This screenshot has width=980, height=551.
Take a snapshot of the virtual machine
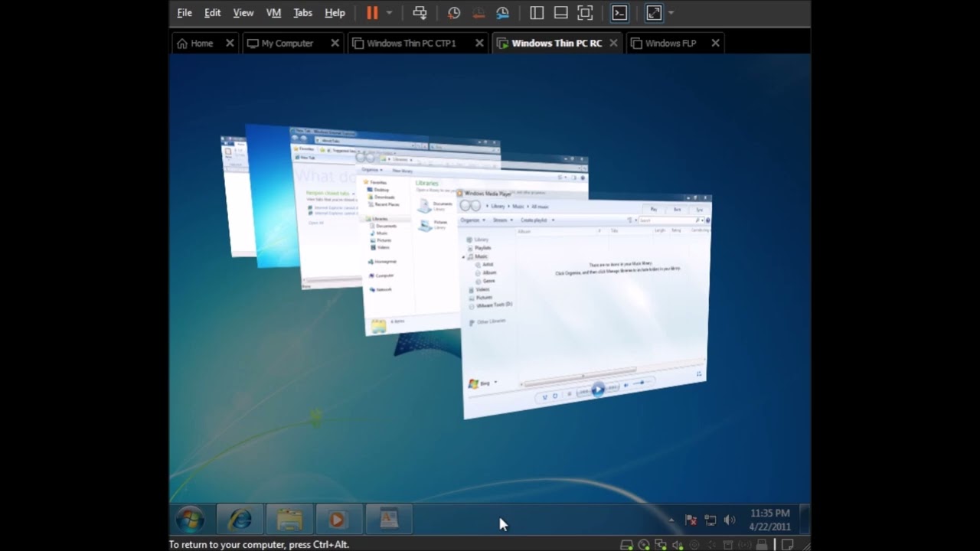[x=454, y=13]
